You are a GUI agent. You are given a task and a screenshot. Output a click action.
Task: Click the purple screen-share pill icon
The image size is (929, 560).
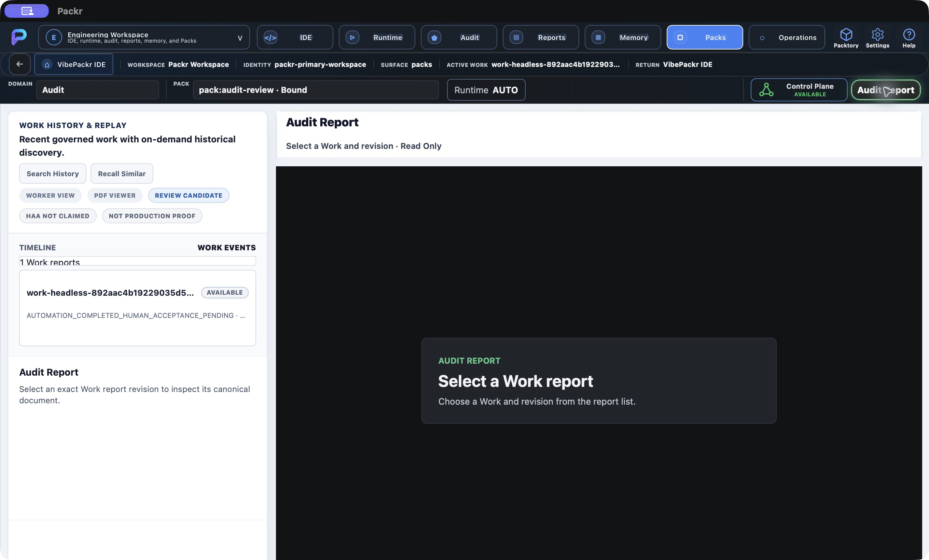(27, 11)
